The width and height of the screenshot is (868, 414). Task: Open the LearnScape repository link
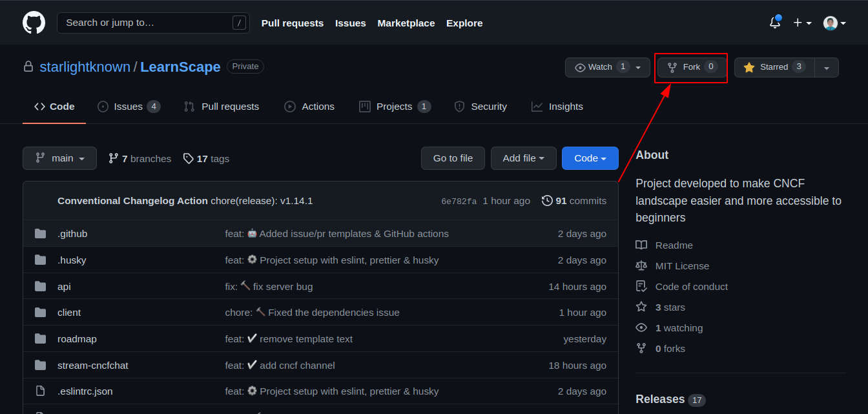180,67
